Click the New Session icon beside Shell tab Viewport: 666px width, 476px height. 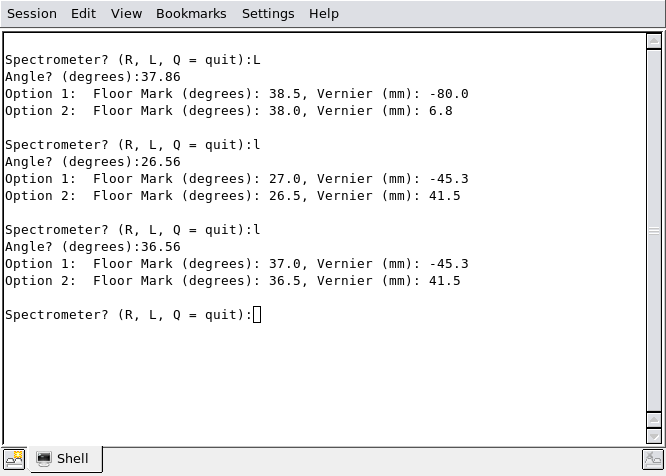(14, 459)
